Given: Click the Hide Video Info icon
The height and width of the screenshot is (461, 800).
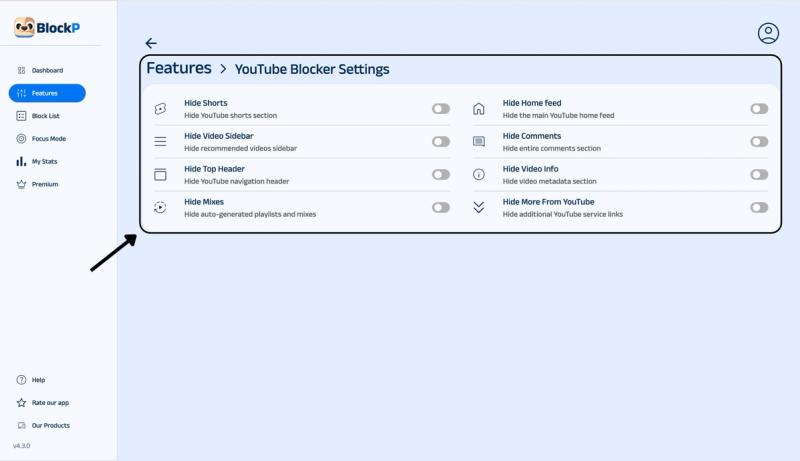Looking at the screenshot, I should pos(479,174).
